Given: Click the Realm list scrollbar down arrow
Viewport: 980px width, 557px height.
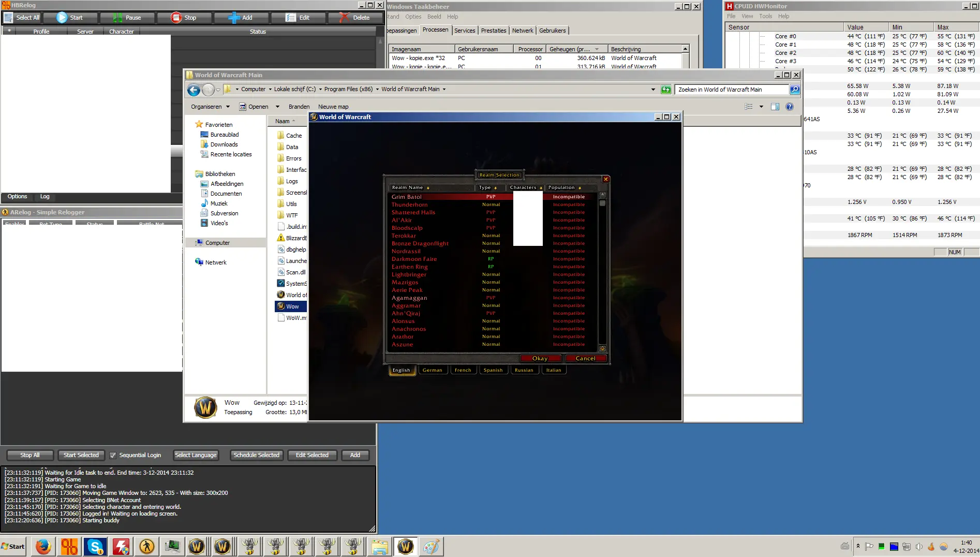Looking at the screenshot, I should 602,348.
